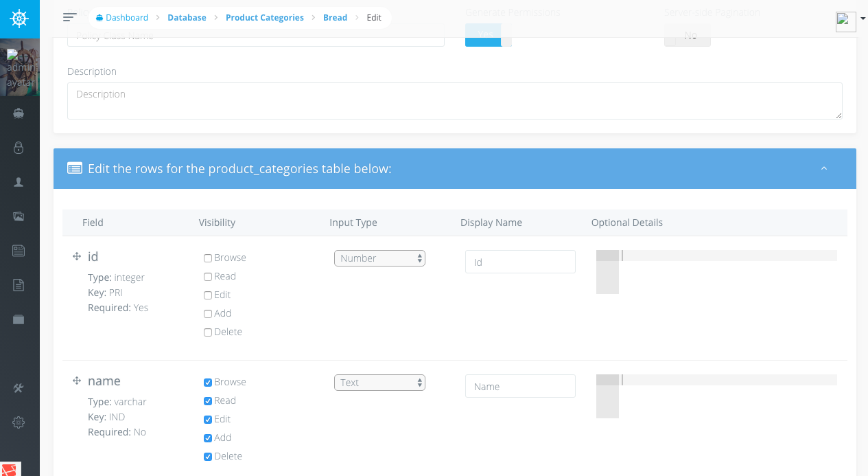This screenshot has width=868, height=476.
Task: Navigate to Dashboard via breadcrumb link
Action: click(x=126, y=17)
